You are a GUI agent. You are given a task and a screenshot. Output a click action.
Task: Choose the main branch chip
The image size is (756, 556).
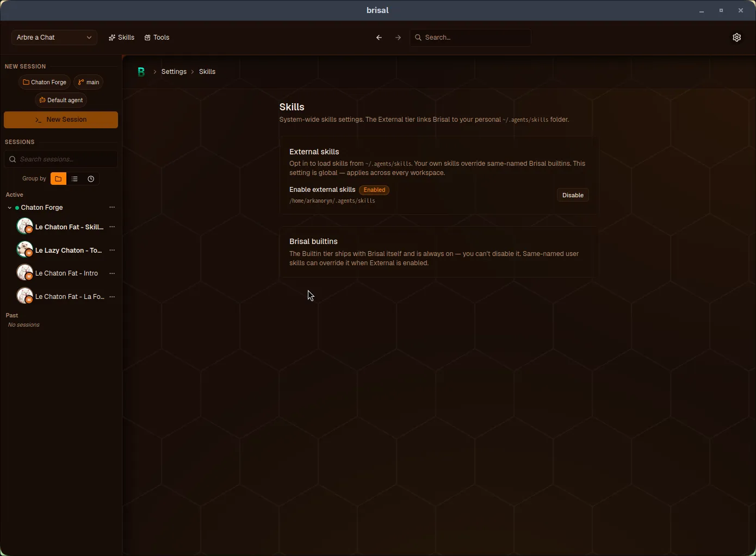(x=89, y=82)
